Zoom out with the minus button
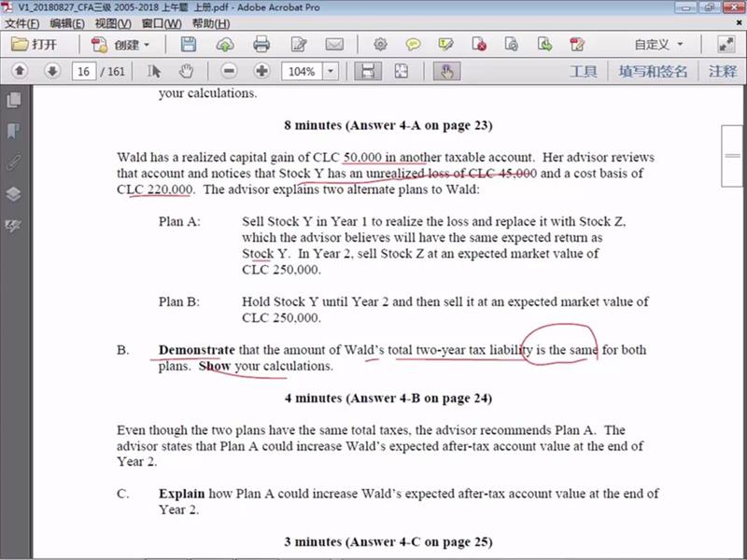The width and height of the screenshot is (747, 560). point(229,71)
